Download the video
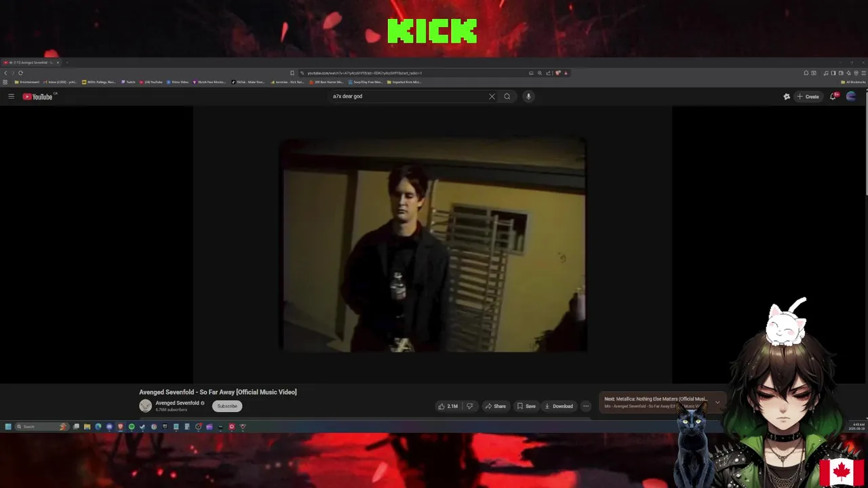Viewport: 868px width, 488px height. [x=559, y=406]
